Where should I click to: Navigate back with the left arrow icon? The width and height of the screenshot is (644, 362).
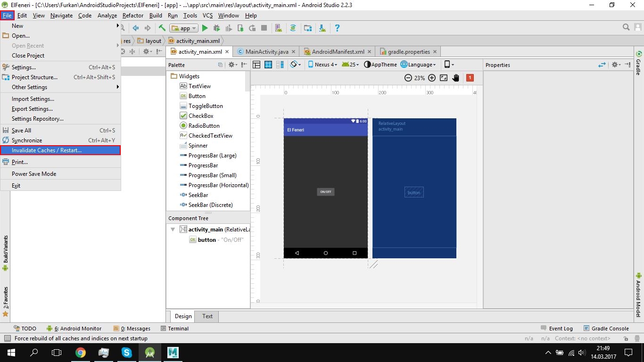tap(136, 28)
